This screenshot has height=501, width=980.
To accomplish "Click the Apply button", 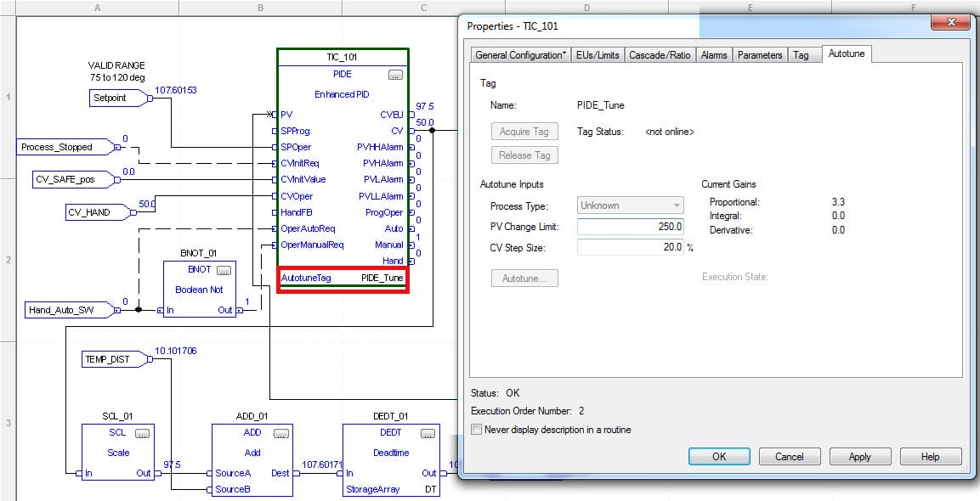I will tap(860, 457).
